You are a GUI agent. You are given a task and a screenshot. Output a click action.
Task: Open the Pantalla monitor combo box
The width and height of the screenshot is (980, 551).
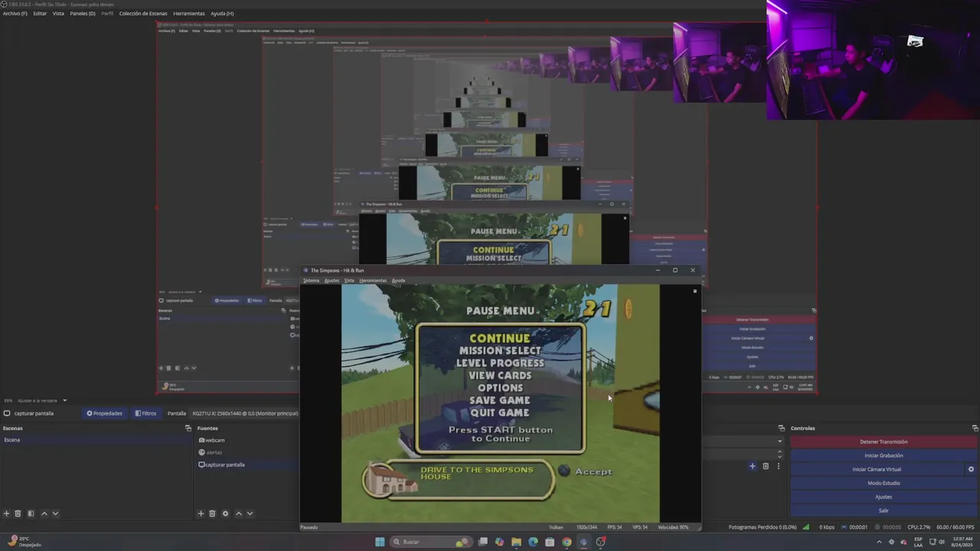tap(245, 413)
